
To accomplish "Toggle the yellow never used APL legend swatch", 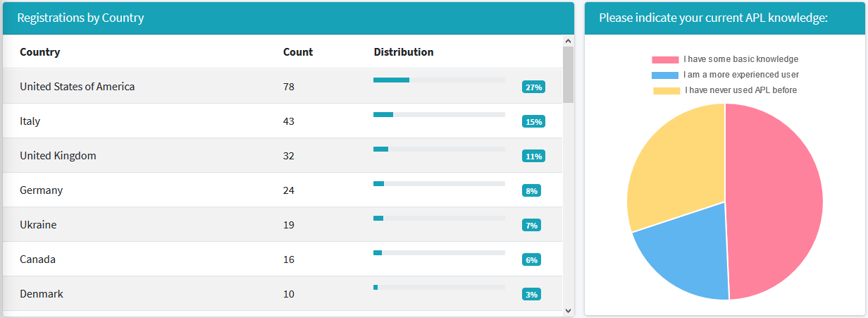I will (666, 90).
